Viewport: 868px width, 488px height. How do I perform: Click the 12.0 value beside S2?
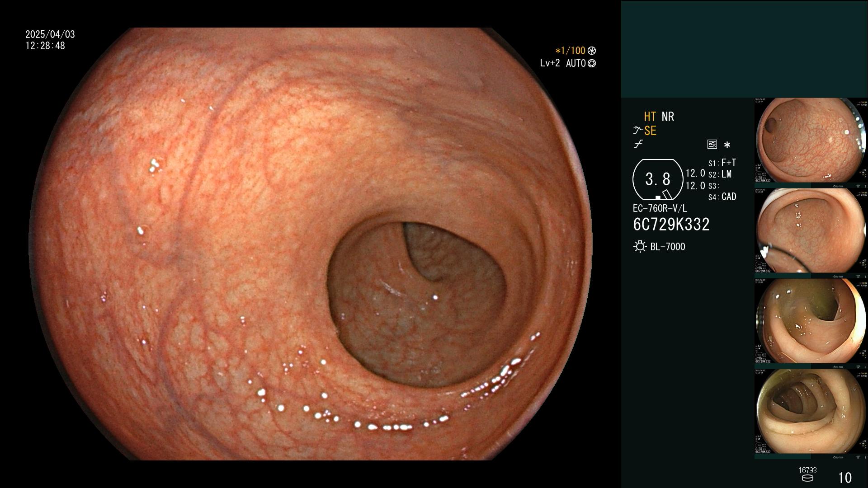[x=695, y=173]
